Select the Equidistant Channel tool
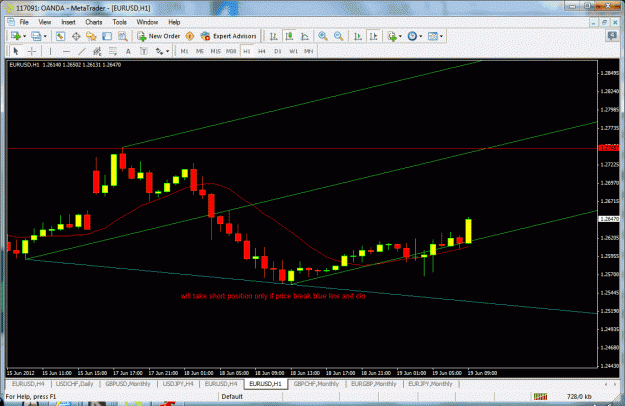625x406 pixels. 97,51
